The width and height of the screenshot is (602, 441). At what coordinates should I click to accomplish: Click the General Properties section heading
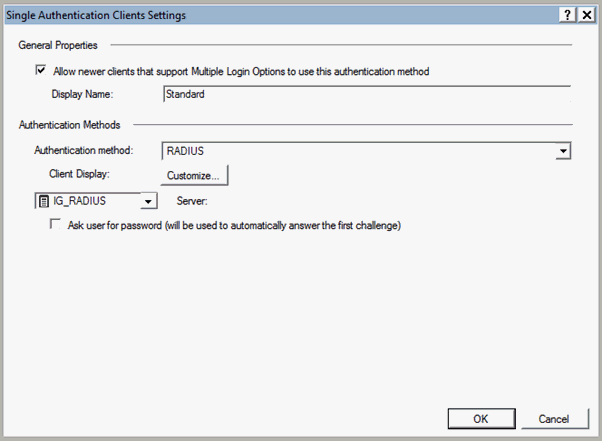(58, 45)
